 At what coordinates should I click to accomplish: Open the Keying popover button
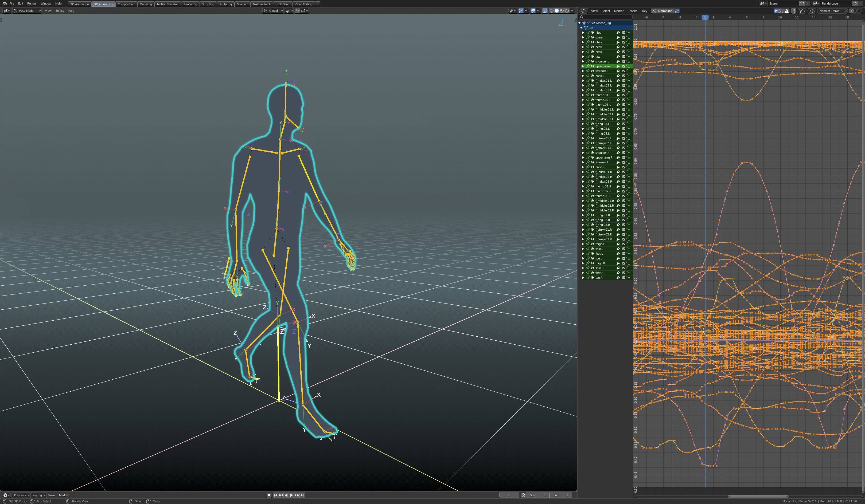coord(39,495)
